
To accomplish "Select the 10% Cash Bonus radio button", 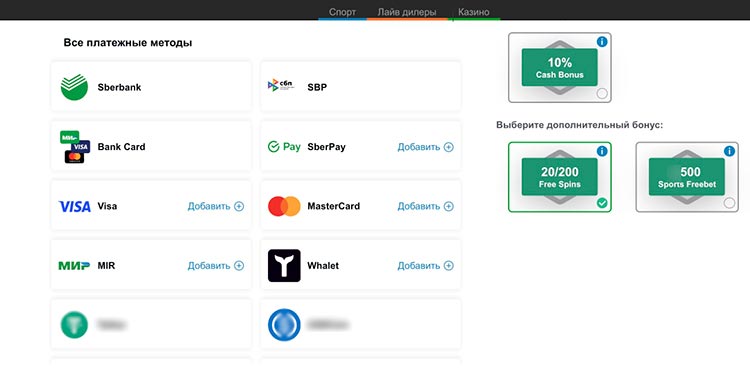I will coord(602,93).
